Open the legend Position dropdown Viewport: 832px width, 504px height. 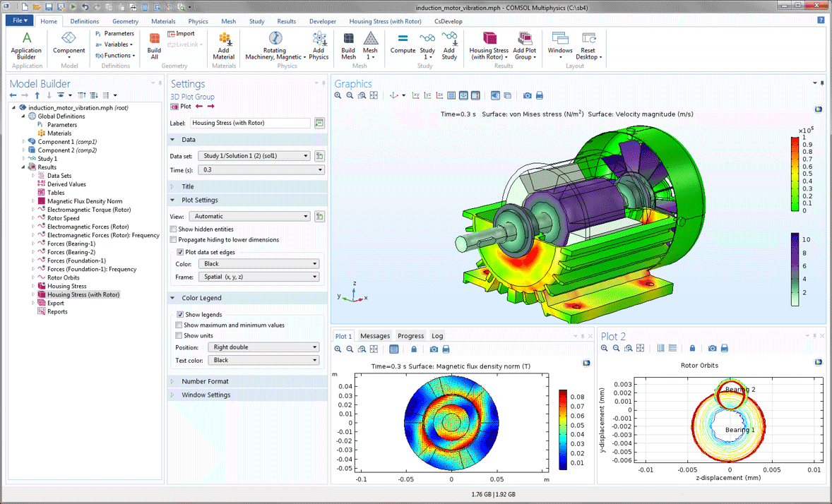pyautogui.click(x=265, y=347)
